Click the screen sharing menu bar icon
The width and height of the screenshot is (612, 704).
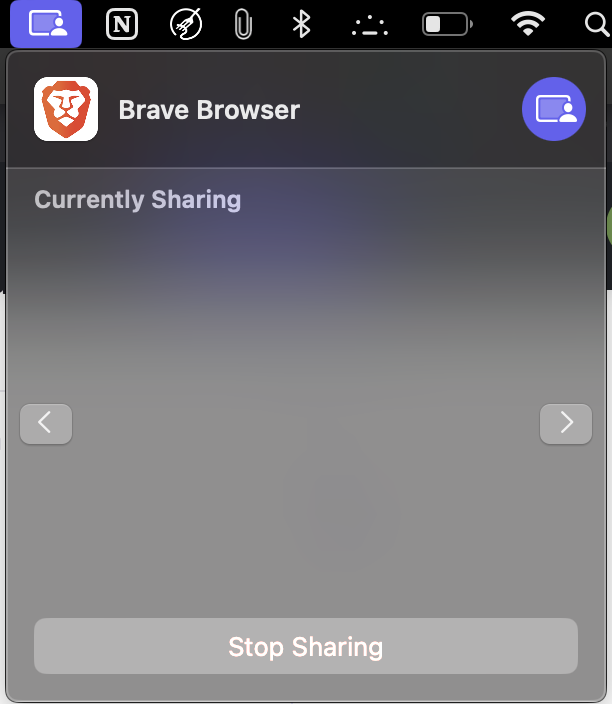click(46, 24)
